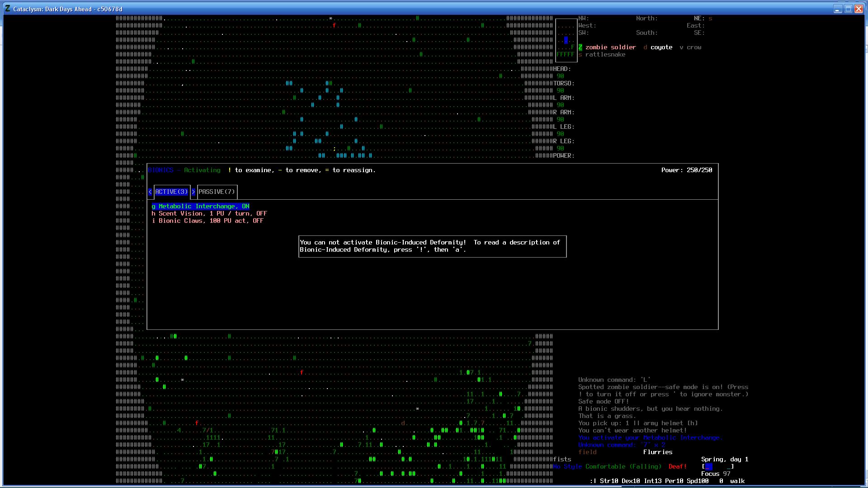Image resolution: width=868 pixels, height=488 pixels.
Task: Click the red Deaf! status indicator
Action: pos(677,467)
